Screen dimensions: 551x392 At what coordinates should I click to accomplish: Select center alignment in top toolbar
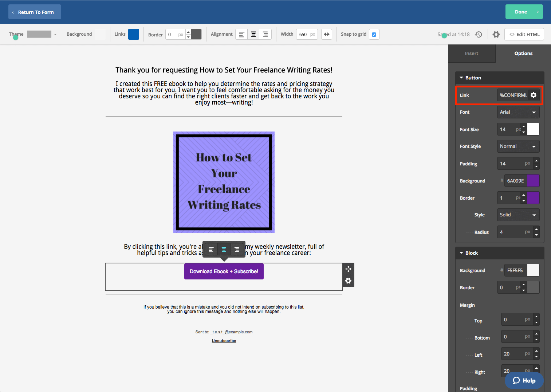coord(253,34)
